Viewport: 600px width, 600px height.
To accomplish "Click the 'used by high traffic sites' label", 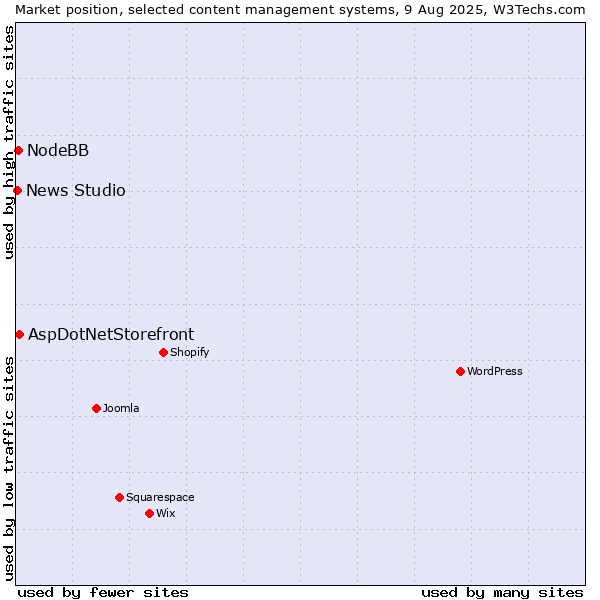I will click(8, 142).
